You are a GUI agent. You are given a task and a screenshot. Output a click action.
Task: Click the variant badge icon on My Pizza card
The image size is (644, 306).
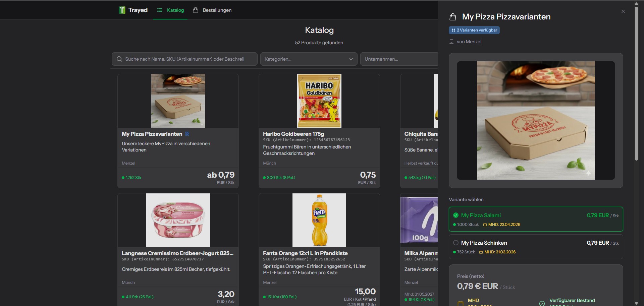[187, 134]
